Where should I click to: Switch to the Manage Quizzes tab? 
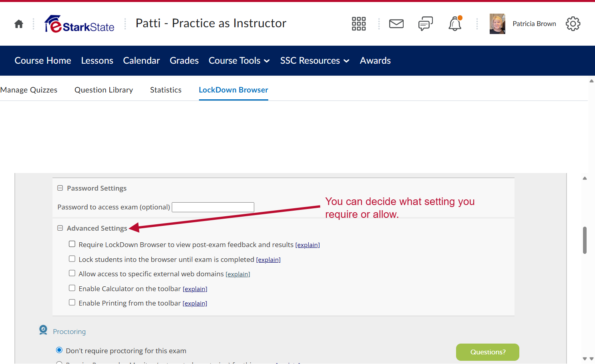point(29,90)
